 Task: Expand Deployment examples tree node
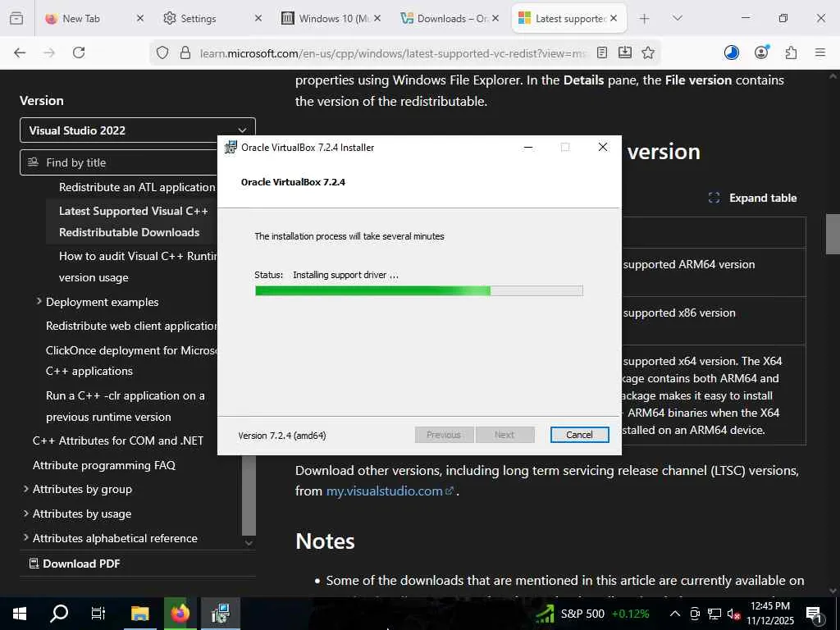[x=39, y=302]
